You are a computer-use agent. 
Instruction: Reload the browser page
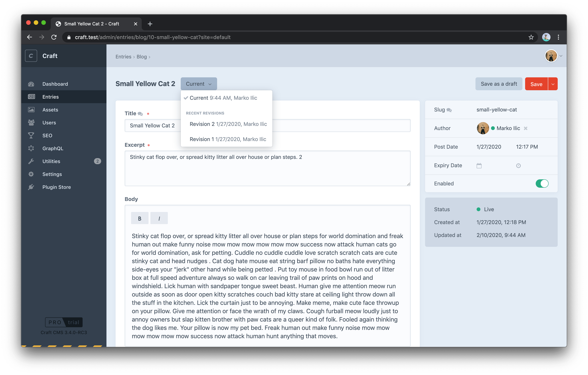(x=54, y=37)
